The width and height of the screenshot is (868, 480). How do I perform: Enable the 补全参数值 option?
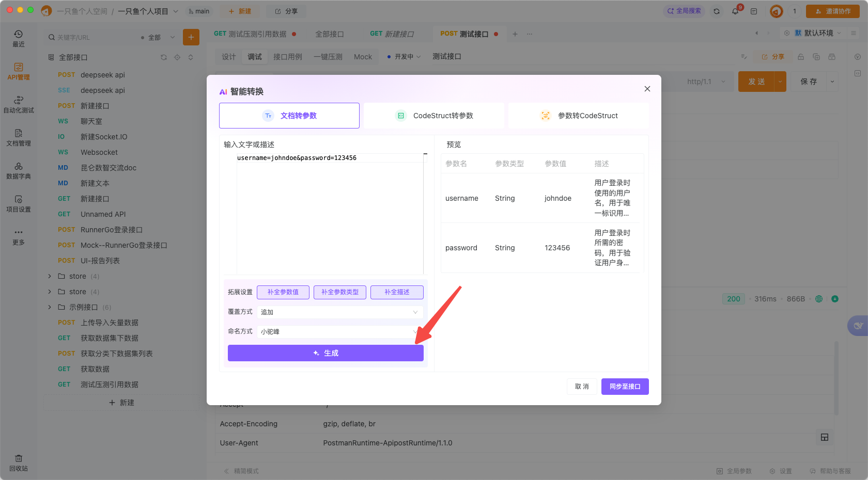283,292
